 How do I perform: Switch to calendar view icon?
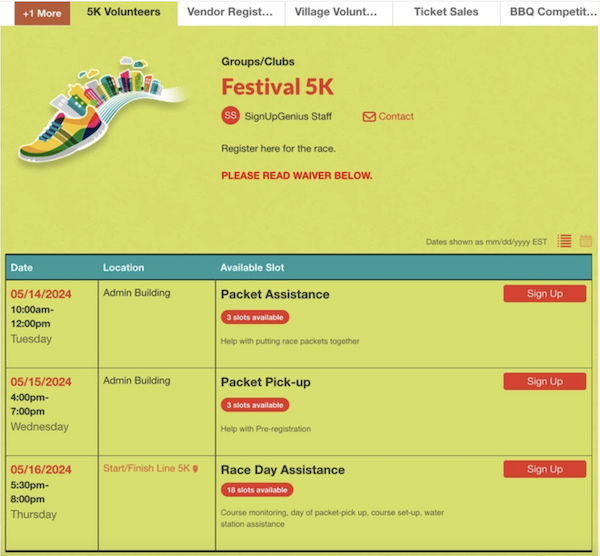tap(586, 241)
